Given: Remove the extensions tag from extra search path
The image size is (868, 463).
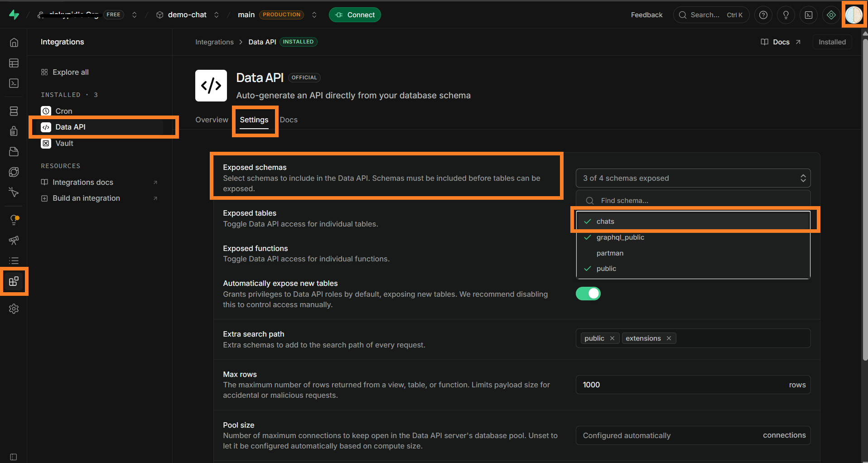Looking at the screenshot, I should pos(669,338).
